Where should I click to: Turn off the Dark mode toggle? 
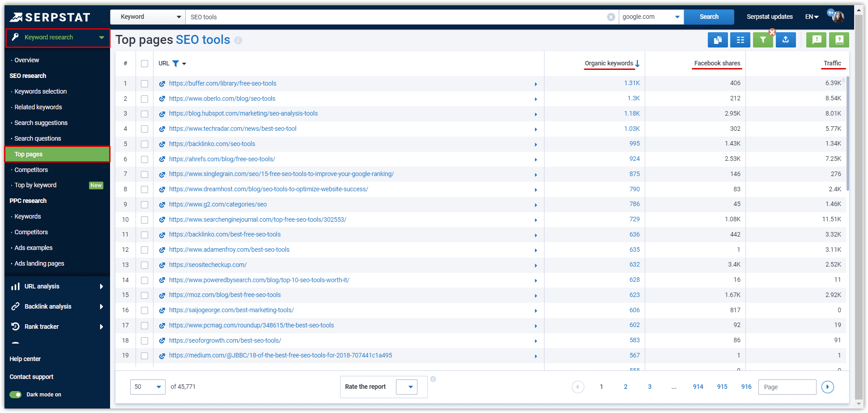[x=16, y=395]
